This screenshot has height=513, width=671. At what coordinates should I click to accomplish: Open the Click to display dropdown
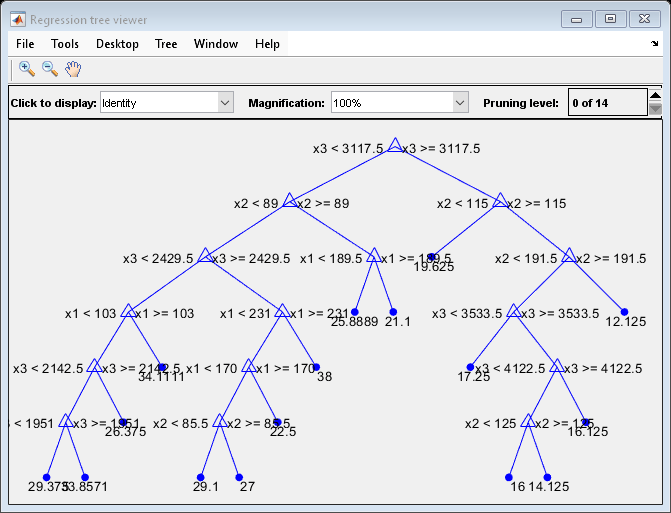click(167, 103)
